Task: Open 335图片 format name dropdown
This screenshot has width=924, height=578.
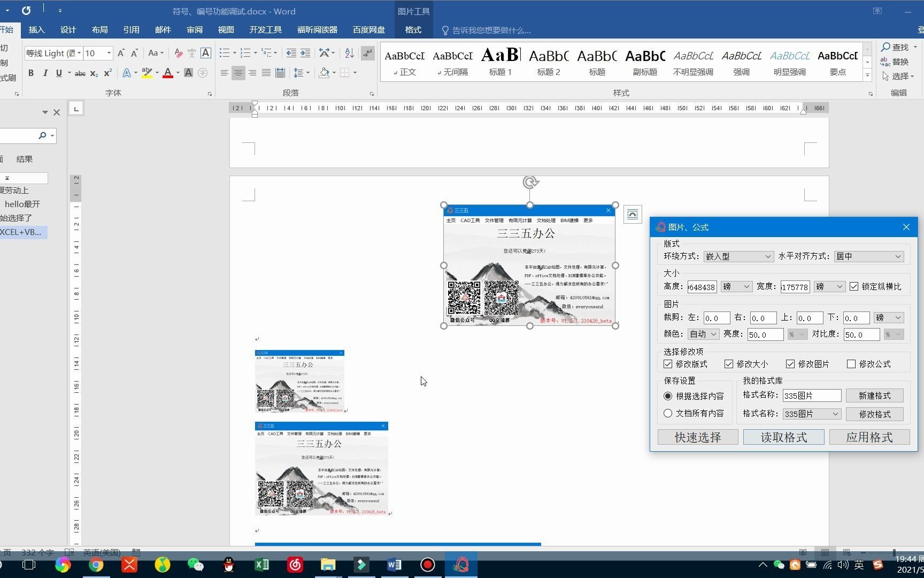Action: pyautogui.click(x=812, y=414)
